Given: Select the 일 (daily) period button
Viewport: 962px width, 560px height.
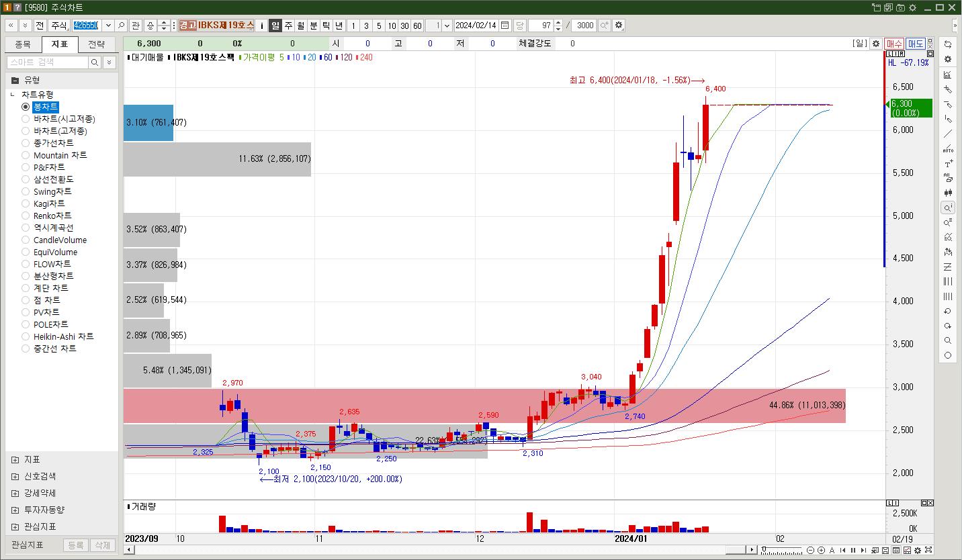Looking at the screenshot, I should click(x=275, y=26).
